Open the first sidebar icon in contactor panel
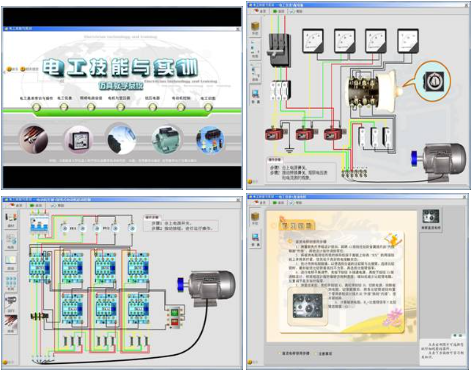This screenshot has width=474, height=373. (x=11, y=220)
